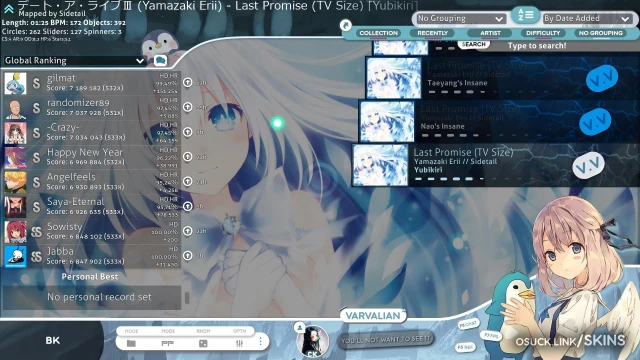Viewport: 640px width, 360px height.
Task: View -Crazy-'s score entry
Action: (92, 133)
